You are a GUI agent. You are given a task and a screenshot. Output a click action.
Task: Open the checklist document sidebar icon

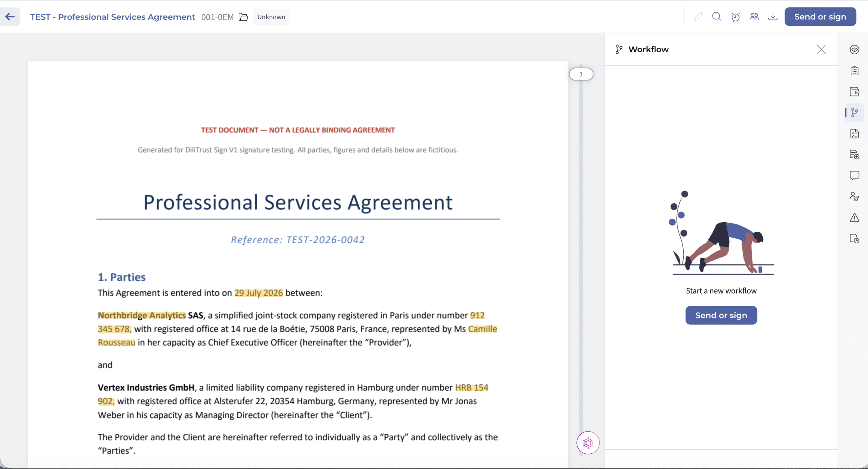pyautogui.click(x=854, y=134)
